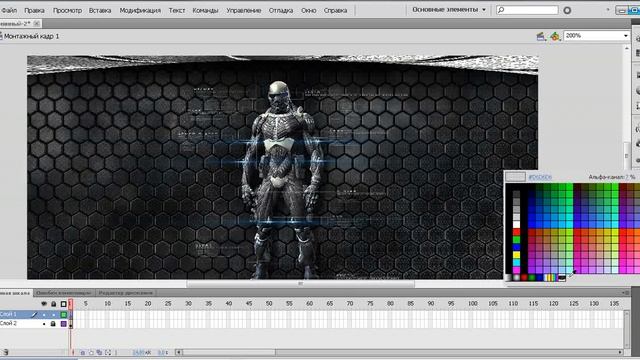
Task: Select the black-white linear gradient swatch
Action: tap(509, 278)
